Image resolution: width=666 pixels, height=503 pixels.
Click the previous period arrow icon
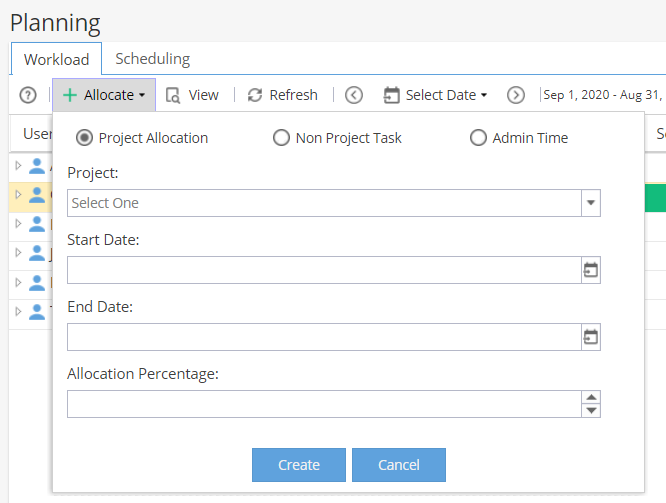tap(354, 95)
